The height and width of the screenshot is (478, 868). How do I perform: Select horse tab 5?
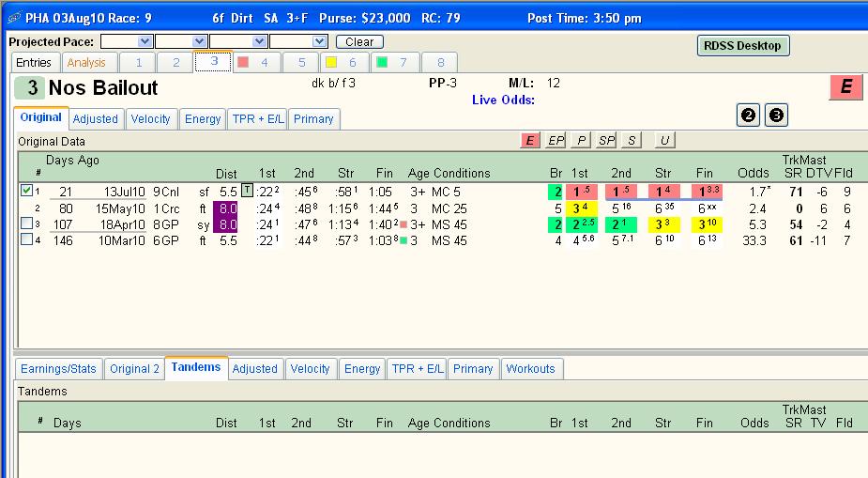pyautogui.click(x=301, y=63)
